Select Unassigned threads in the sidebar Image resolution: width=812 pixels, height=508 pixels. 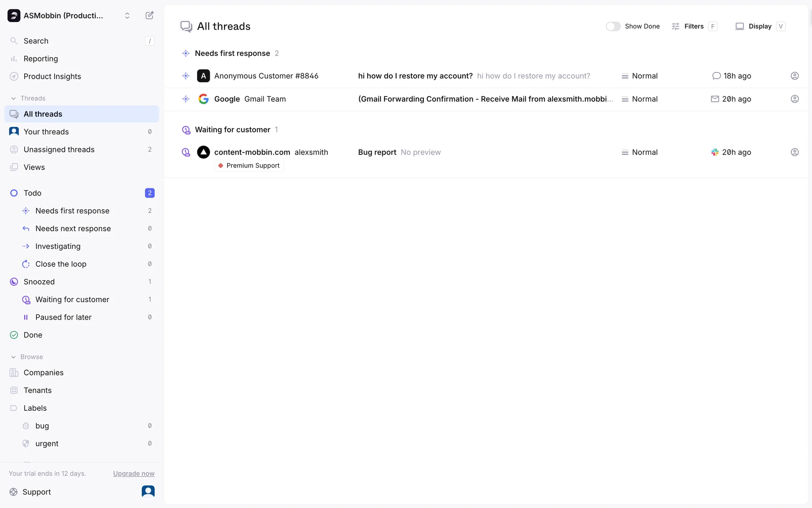point(59,150)
